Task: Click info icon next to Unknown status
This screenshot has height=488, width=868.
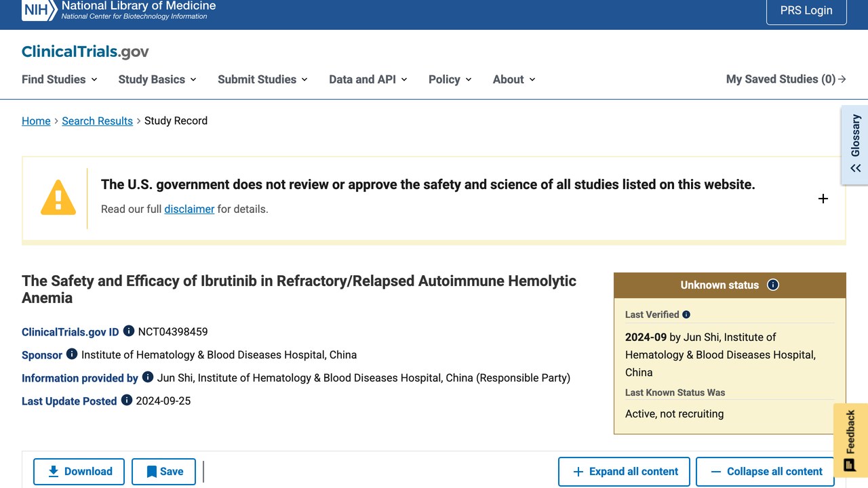Action: pos(773,285)
